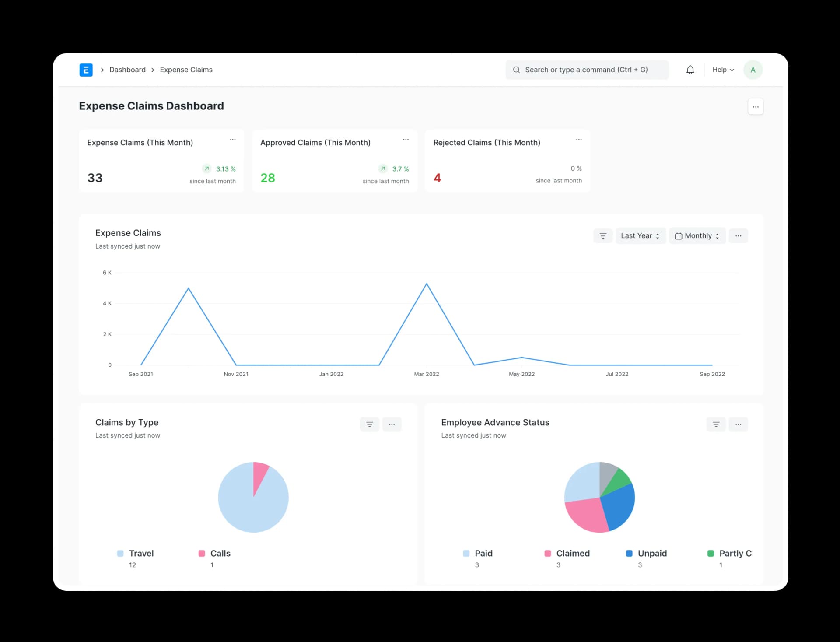840x642 pixels.
Task: Toggle the Calls legend swatch
Action: pos(202,554)
